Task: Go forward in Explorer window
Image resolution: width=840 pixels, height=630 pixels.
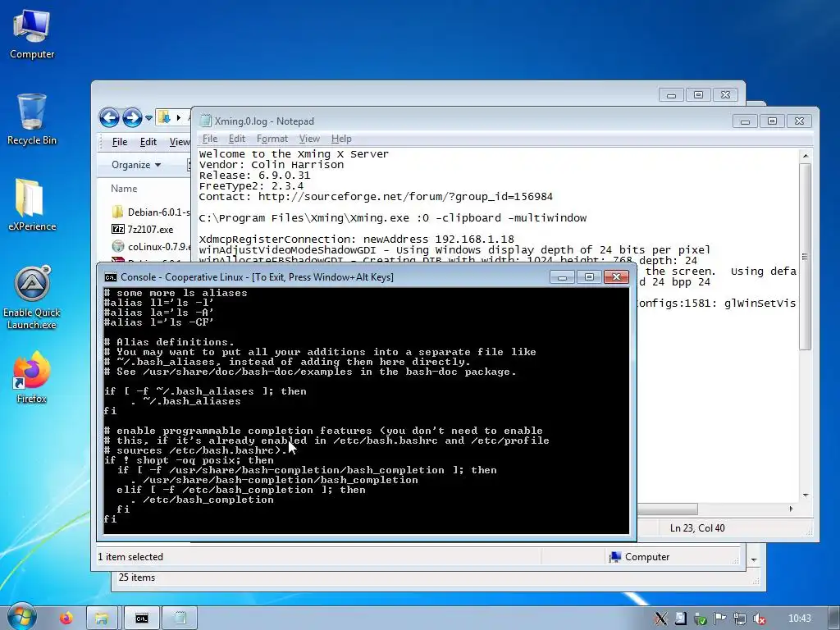Action: click(x=132, y=117)
